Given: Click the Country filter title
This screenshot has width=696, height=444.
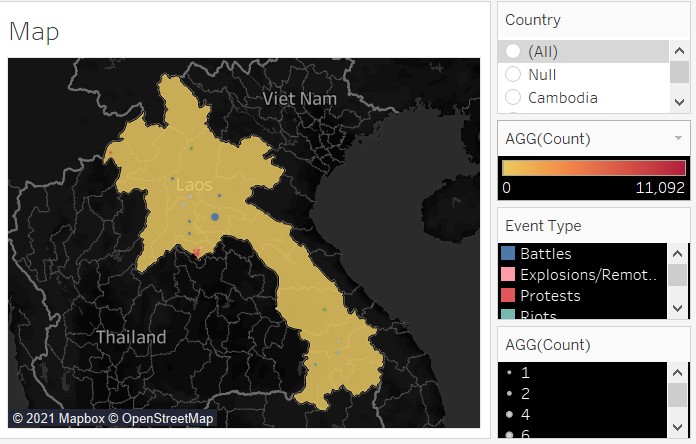Looking at the screenshot, I should pos(533,20).
